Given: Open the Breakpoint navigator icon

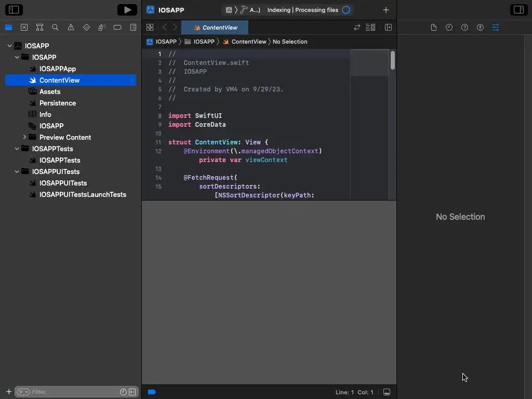Looking at the screenshot, I should (x=117, y=28).
